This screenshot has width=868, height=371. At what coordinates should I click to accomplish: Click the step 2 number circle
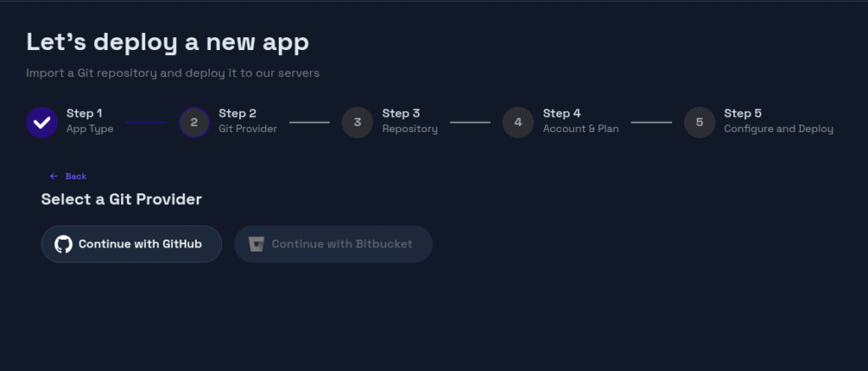tap(194, 122)
